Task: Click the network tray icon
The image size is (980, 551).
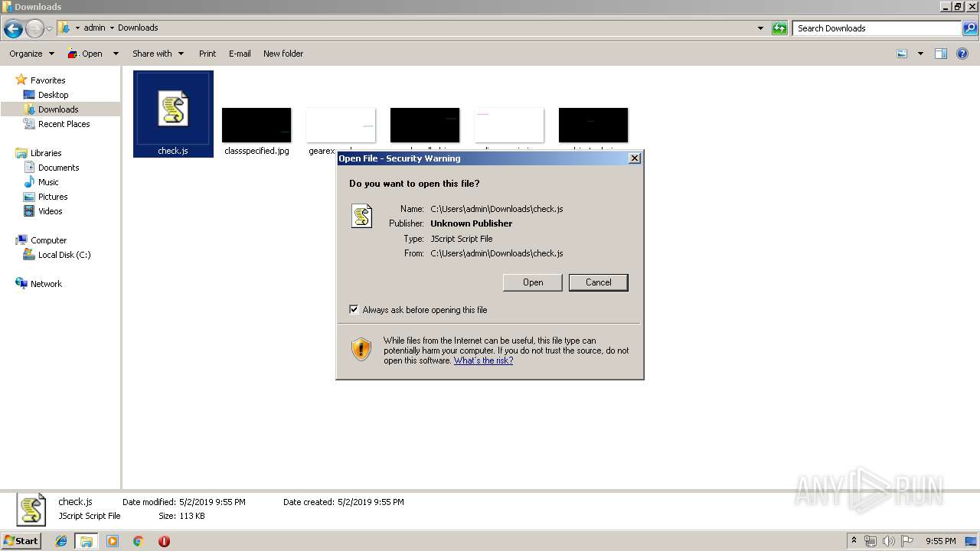Action: [x=871, y=541]
